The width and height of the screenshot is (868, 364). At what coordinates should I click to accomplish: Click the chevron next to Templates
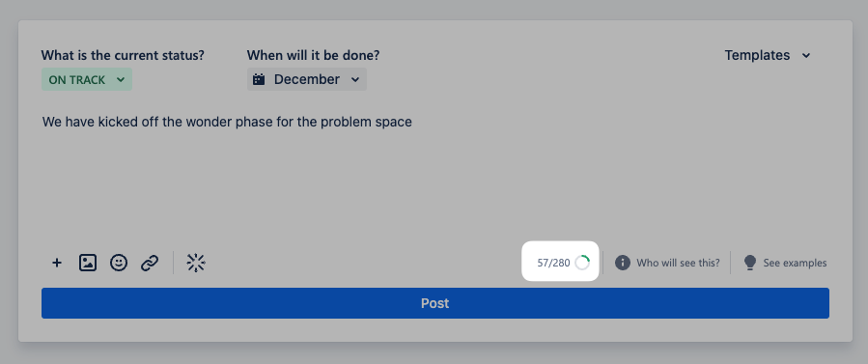(x=806, y=55)
